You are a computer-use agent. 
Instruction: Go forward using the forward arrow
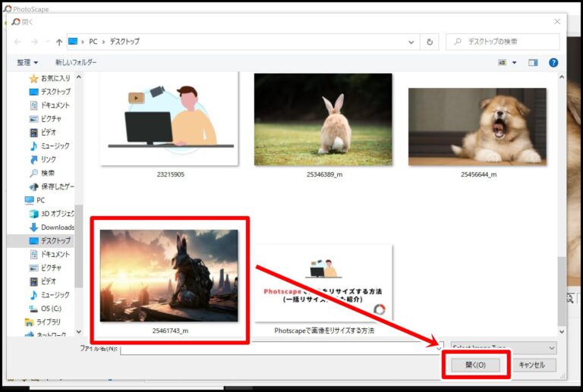34,42
